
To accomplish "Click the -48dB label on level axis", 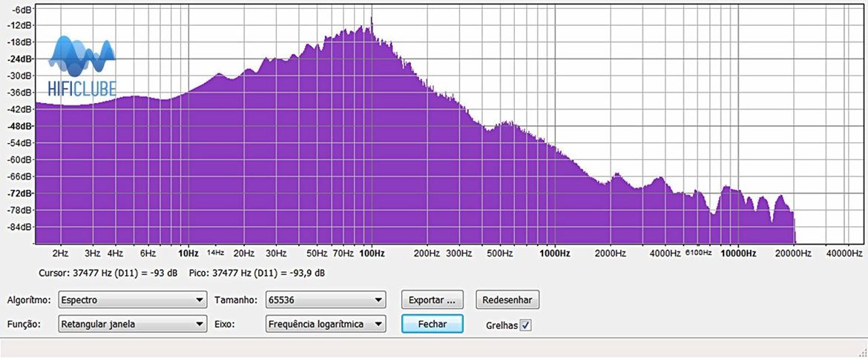I will 21,126.
